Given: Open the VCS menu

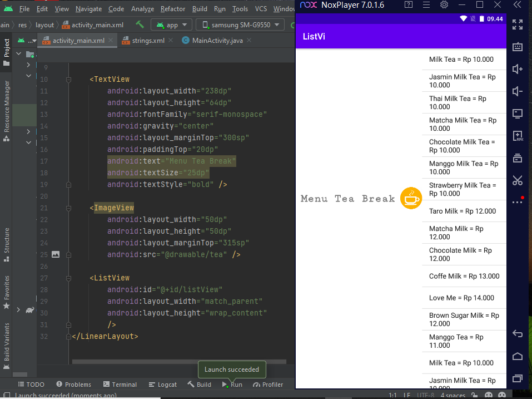Looking at the screenshot, I should click(261, 9).
